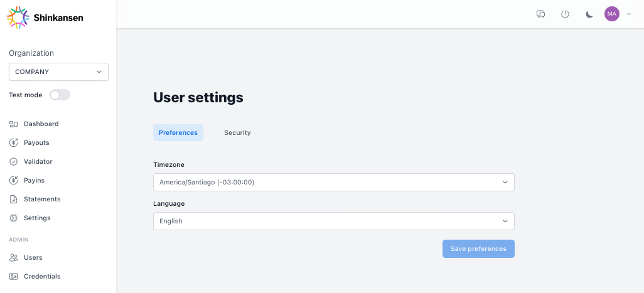Expand the user account menu chevron
Screen dimensions: 644x293
point(629,14)
